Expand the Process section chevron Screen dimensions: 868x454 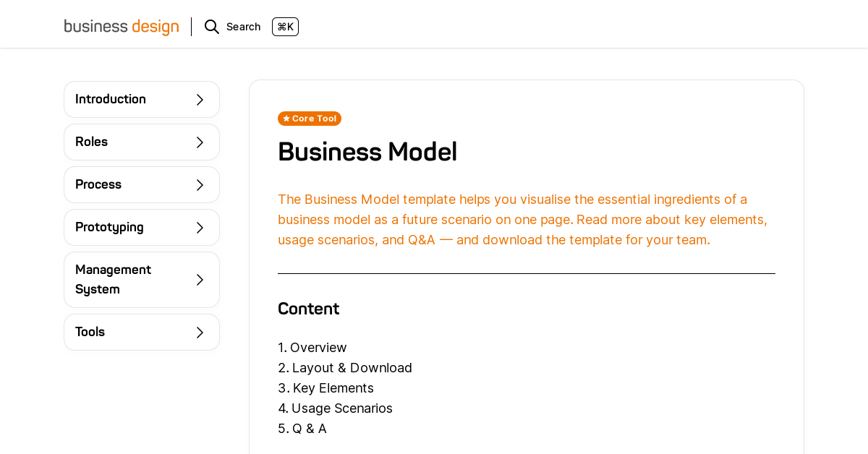tap(200, 184)
